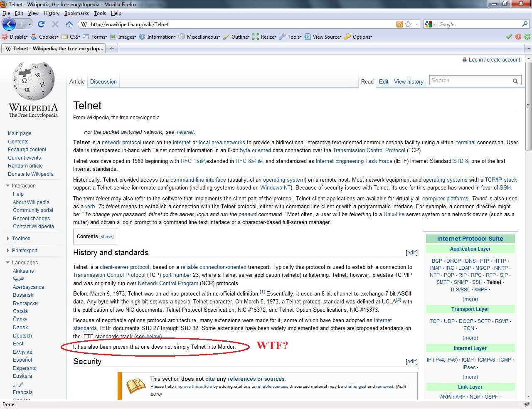Image resolution: width=532 pixels, height=409 pixels.
Task: Open the View history tab
Action: pyautogui.click(x=409, y=82)
